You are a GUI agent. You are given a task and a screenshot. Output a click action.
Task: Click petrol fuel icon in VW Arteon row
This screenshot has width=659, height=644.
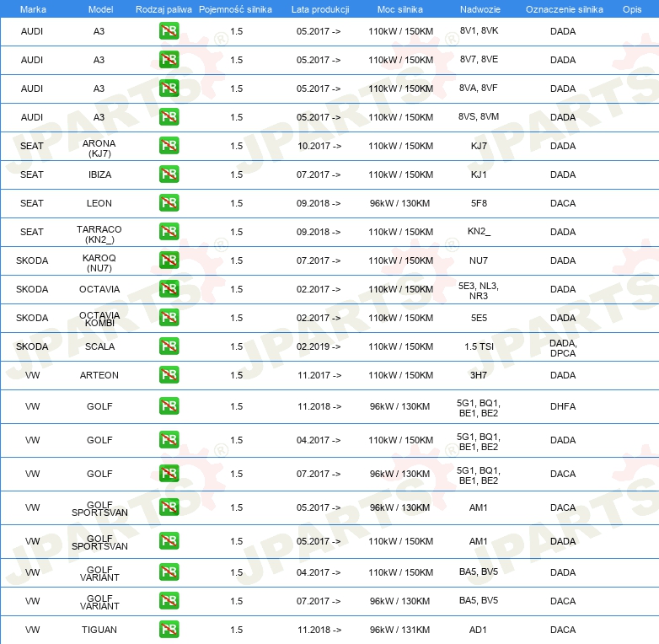169,374
